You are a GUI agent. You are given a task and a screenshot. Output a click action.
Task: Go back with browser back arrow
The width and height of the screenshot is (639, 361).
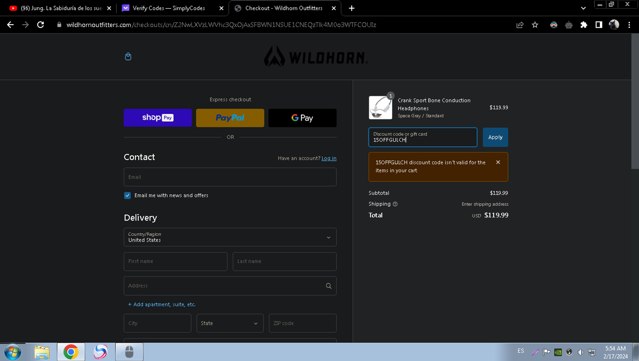(10, 25)
